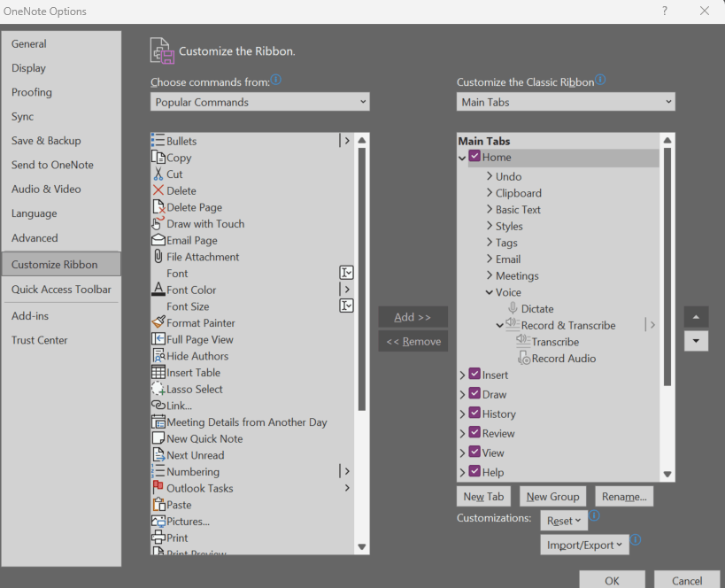Click the Lasso Select icon
Viewport: 725px width, 588px height.
point(158,389)
